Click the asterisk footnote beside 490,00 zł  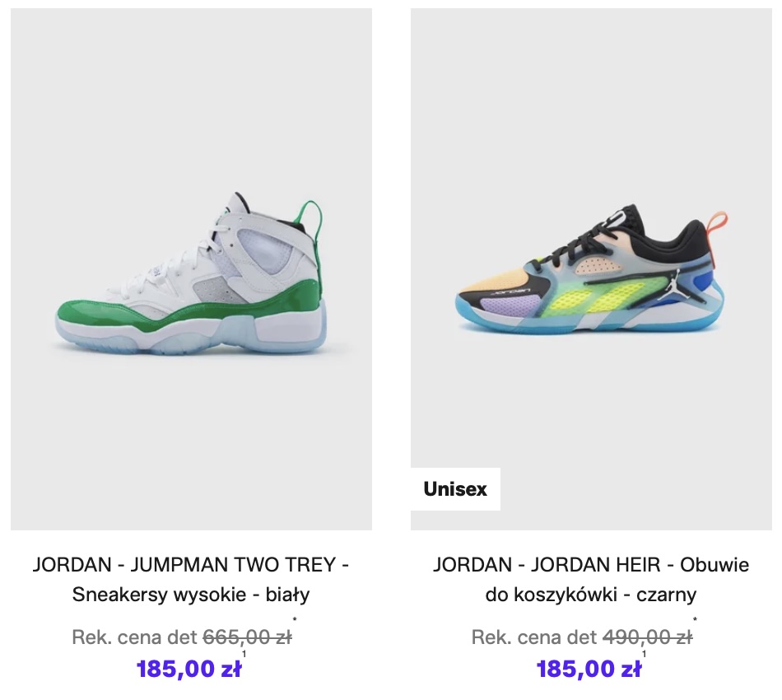(x=695, y=619)
